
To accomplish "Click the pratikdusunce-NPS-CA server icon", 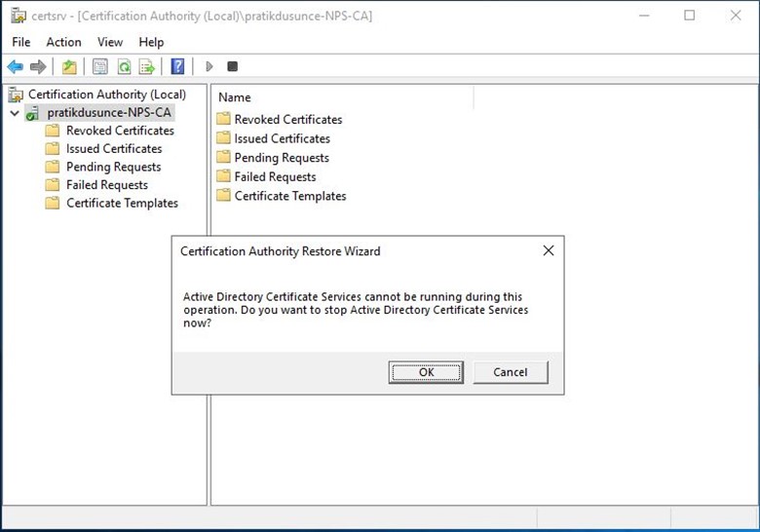I will (32, 113).
